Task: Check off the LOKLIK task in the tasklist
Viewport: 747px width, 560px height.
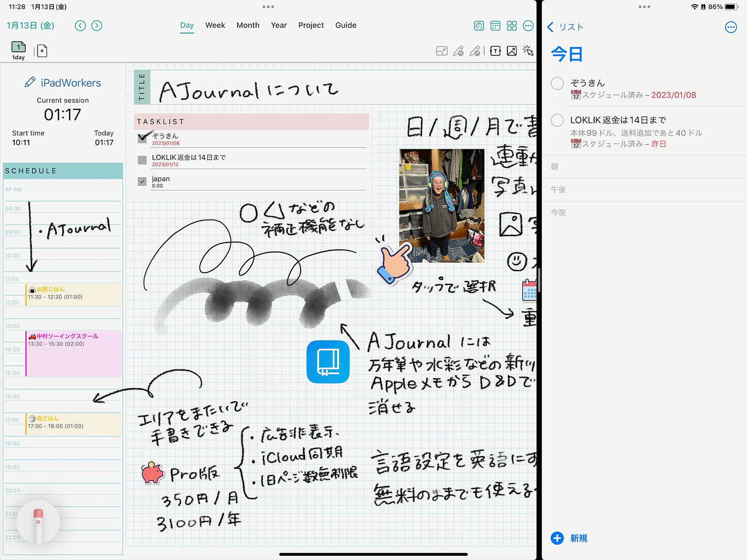Action: click(x=142, y=159)
